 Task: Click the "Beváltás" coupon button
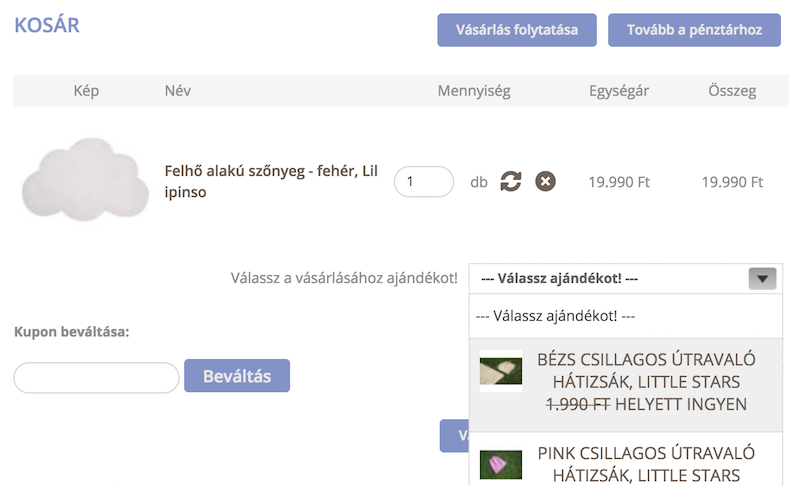point(236,376)
